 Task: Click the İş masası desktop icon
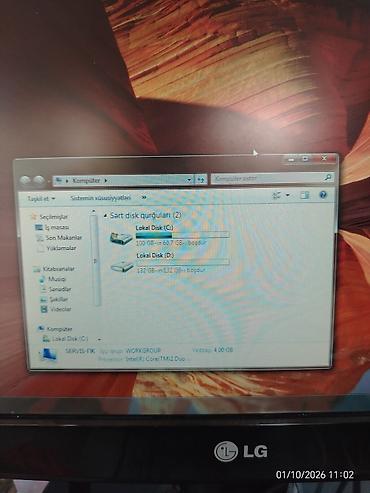click(39, 227)
